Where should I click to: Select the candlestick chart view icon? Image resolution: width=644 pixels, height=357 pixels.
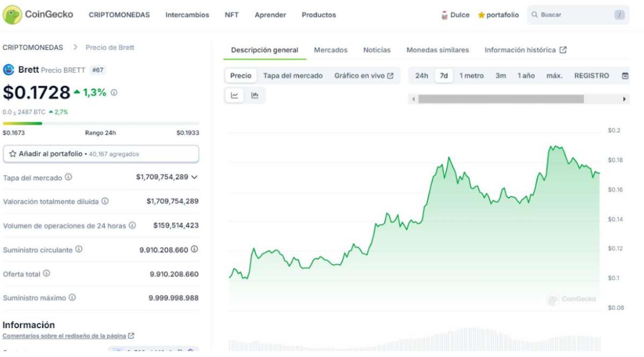tap(255, 95)
